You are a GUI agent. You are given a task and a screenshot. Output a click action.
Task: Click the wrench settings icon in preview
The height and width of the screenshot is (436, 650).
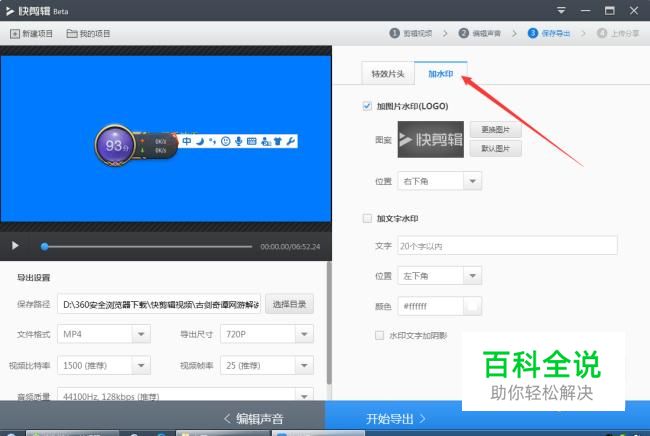pos(291,141)
